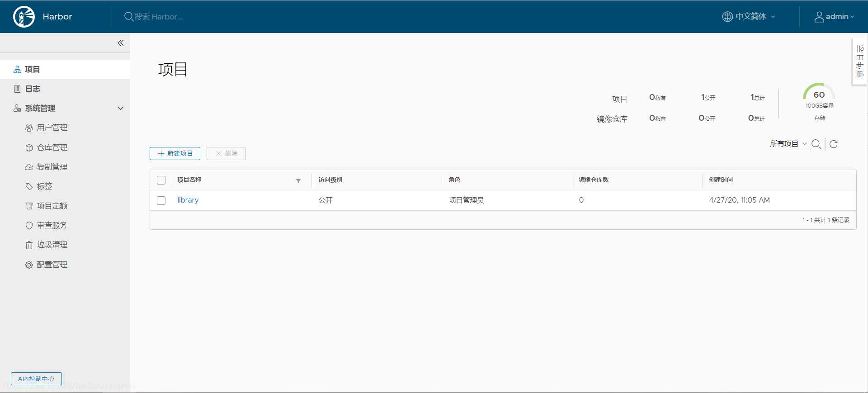
Task: Open the 所有项目 filter dropdown
Action: [788, 144]
